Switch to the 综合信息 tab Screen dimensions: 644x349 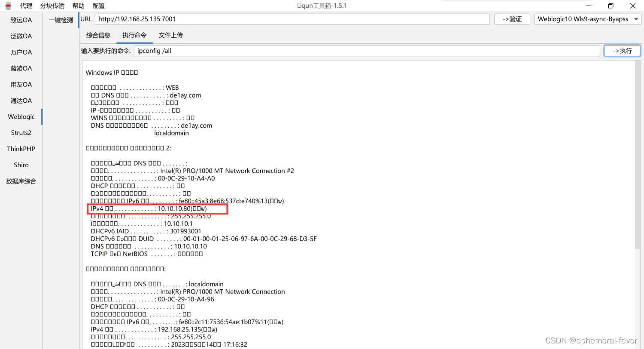pyautogui.click(x=98, y=35)
